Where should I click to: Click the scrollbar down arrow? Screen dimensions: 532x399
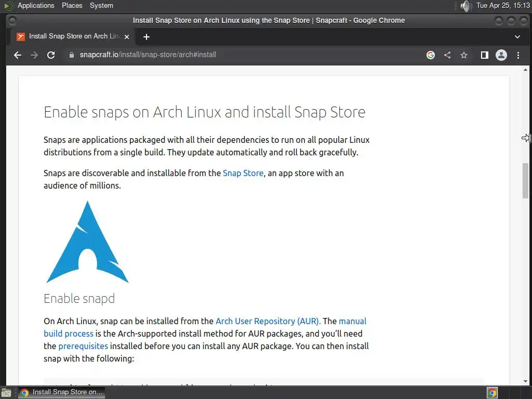point(525,381)
